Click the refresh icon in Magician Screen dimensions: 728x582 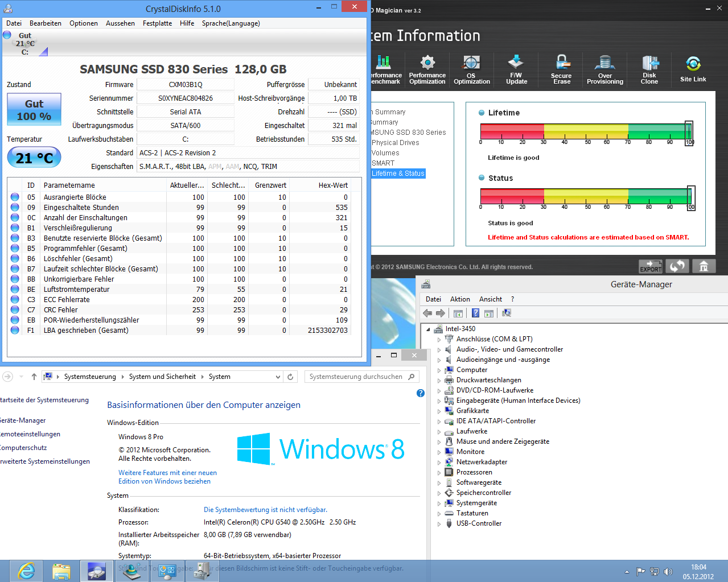[677, 266]
